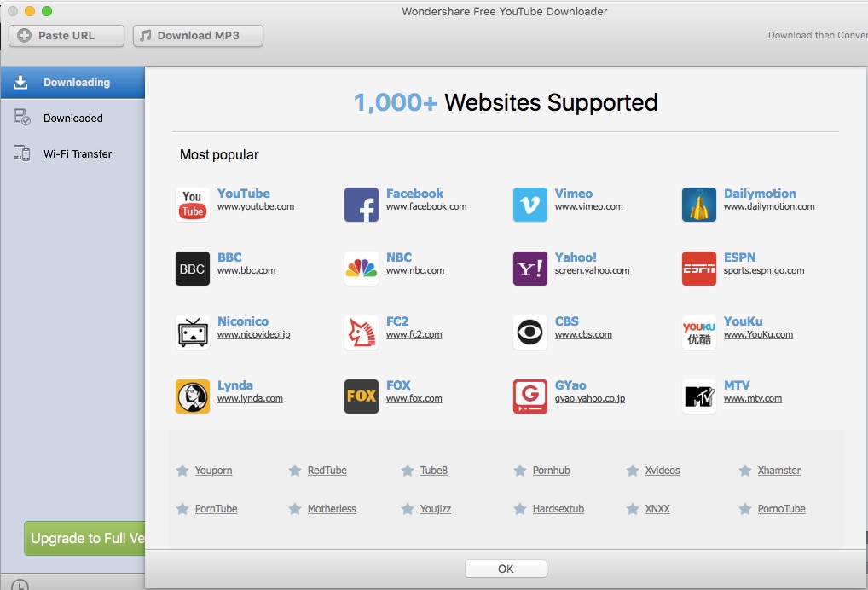Open the www.vimeo.com link
The width and height of the screenshot is (868, 590).
coord(589,206)
